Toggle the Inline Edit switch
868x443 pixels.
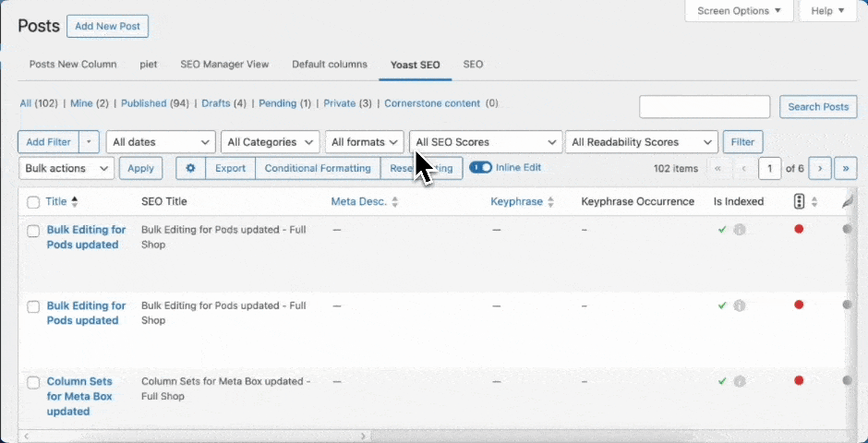click(480, 168)
